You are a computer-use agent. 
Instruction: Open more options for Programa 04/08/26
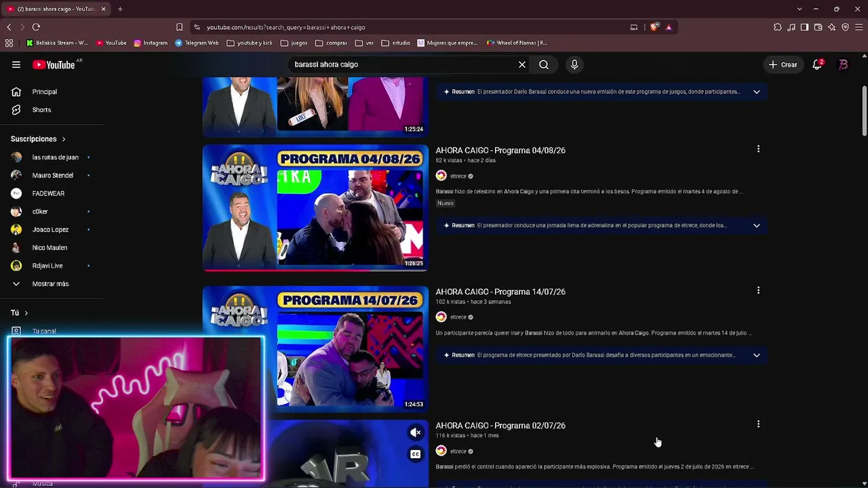click(x=758, y=149)
